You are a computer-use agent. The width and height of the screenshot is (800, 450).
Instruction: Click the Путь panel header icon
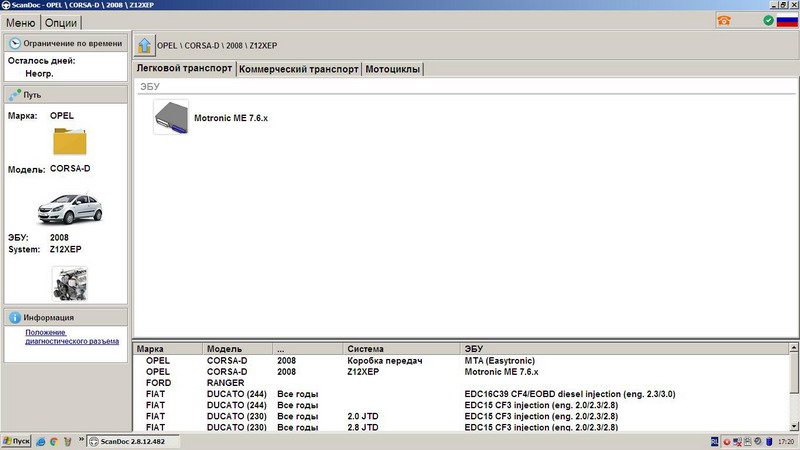point(15,95)
